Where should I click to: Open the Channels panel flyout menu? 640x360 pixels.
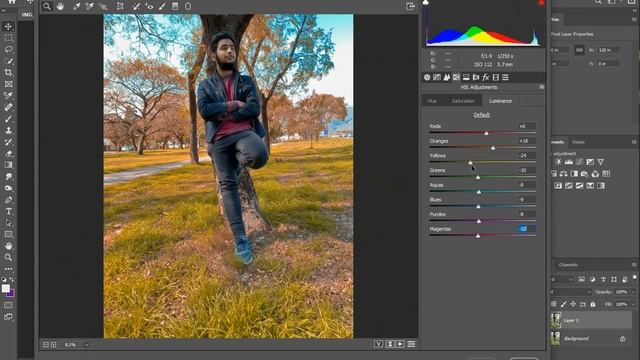pos(634,265)
